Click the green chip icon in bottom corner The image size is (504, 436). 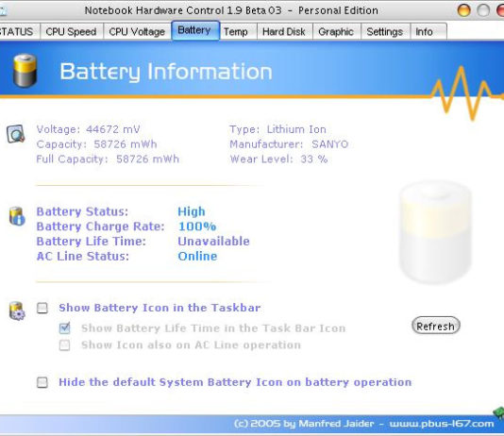click(x=499, y=412)
